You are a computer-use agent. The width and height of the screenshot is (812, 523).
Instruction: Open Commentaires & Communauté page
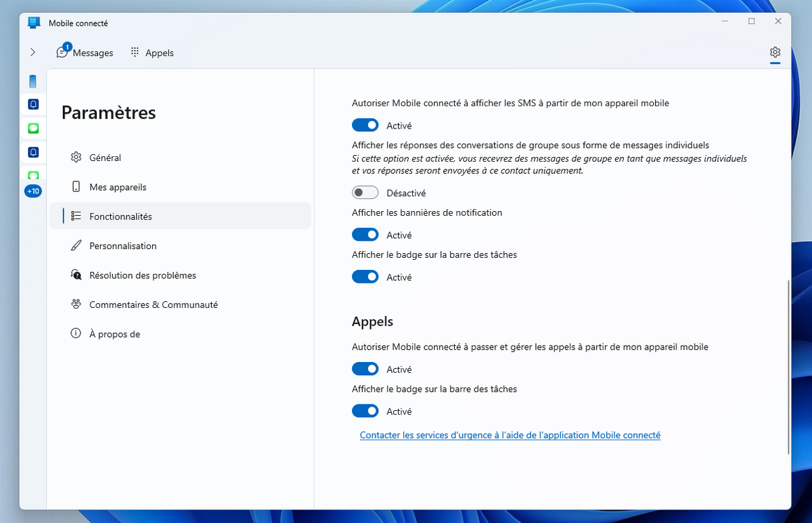point(180,305)
